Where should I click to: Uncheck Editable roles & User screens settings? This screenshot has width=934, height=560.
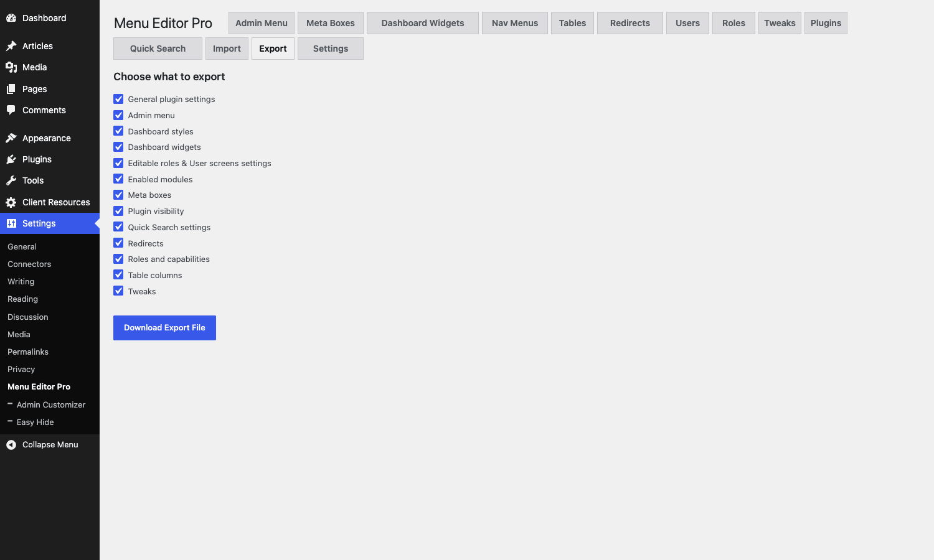pos(118,163)
